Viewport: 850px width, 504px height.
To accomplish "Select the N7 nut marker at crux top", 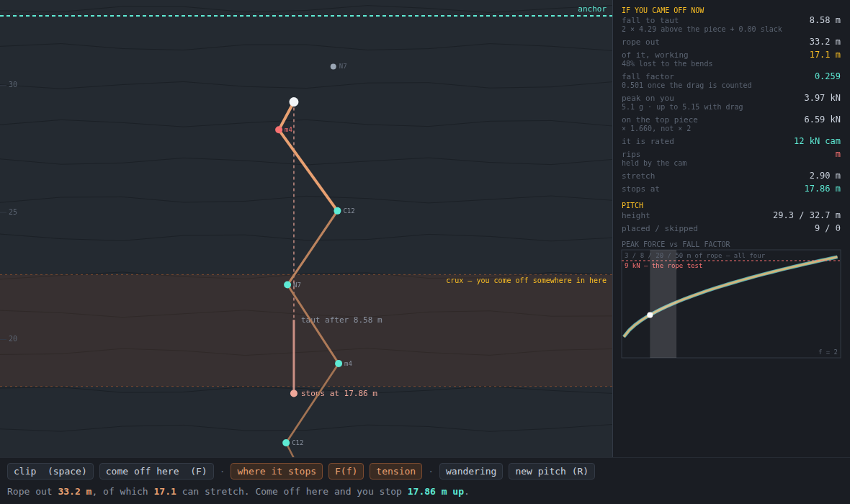I will (x=287, y=284).
